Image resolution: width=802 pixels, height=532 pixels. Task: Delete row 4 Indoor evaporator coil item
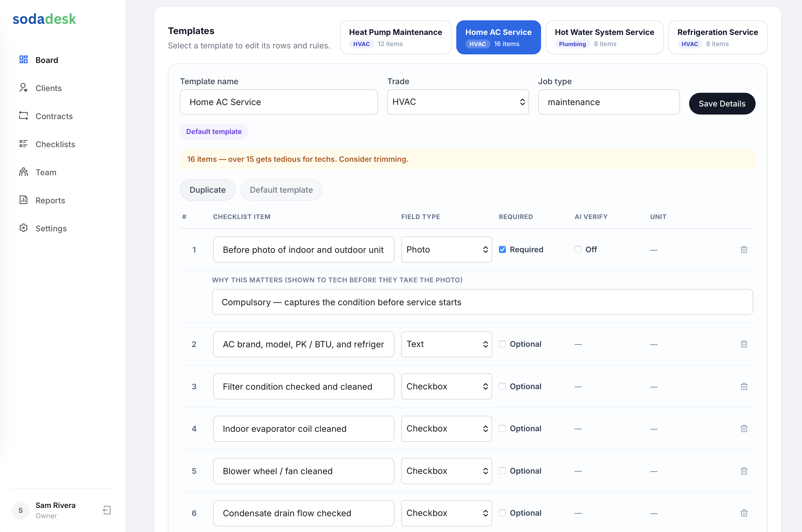coord(744,429)
